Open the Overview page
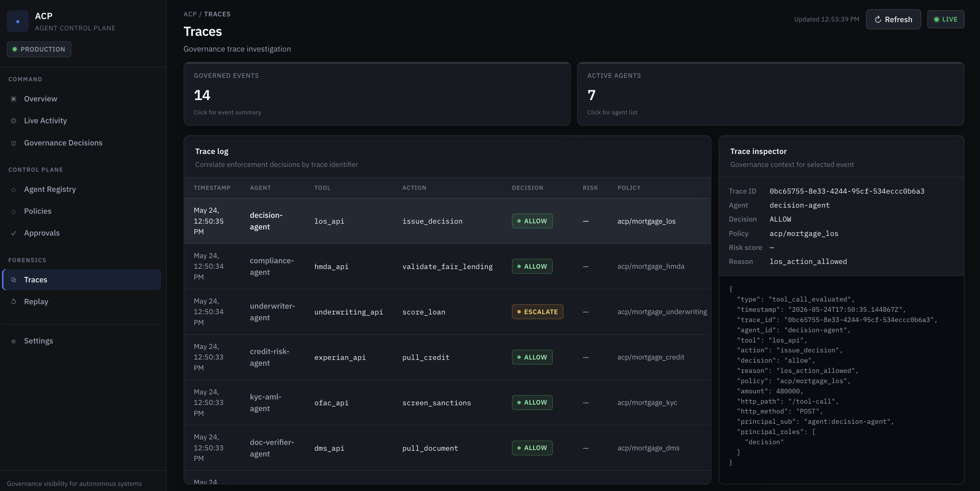The width and height of the screenshot is (980, 491). click(82, 99)
